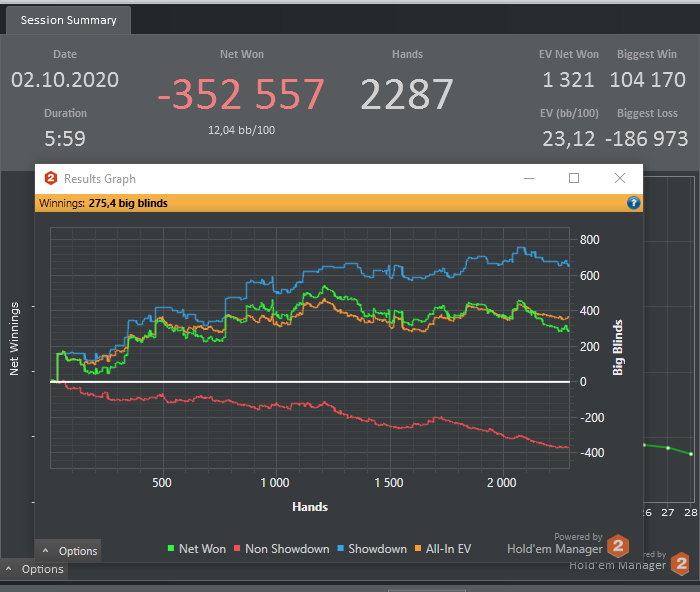Toggle the red Non Showdown legend marker

click(x=237, y=548)
